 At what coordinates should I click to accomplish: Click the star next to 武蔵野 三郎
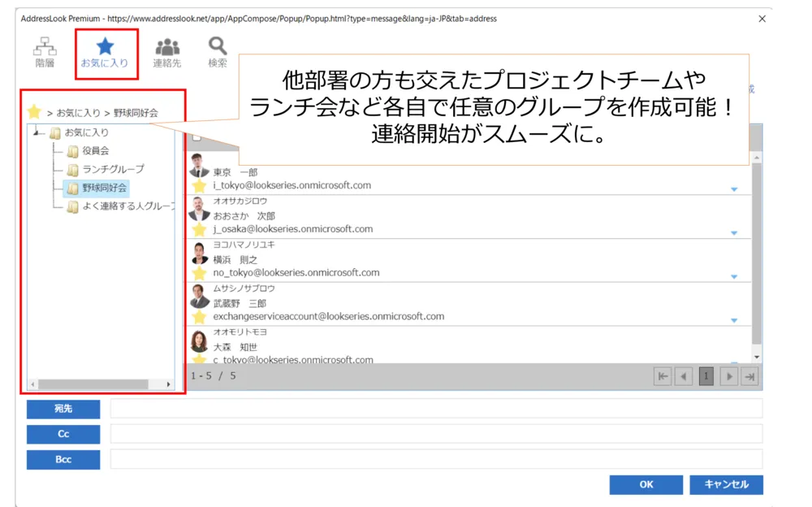(x=199, y=318)
